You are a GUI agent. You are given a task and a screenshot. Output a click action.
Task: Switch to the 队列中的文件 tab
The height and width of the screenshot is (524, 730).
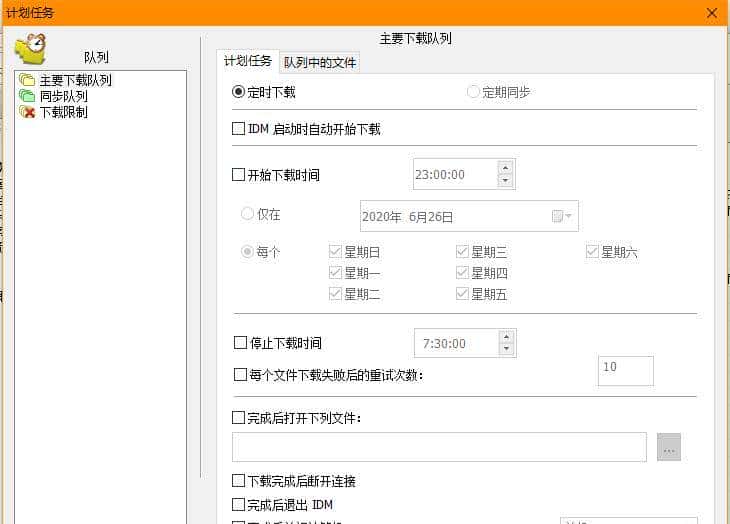click(320, 62)
